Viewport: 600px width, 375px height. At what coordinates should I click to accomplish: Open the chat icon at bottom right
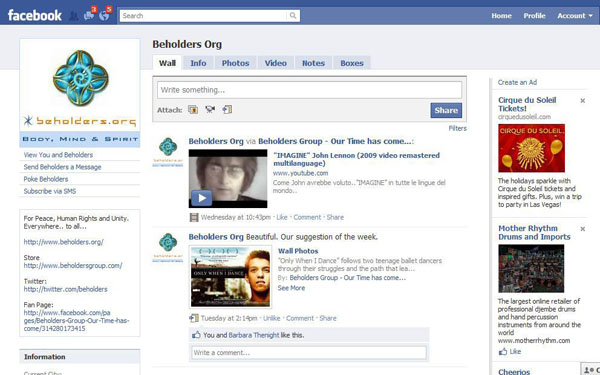590,369
